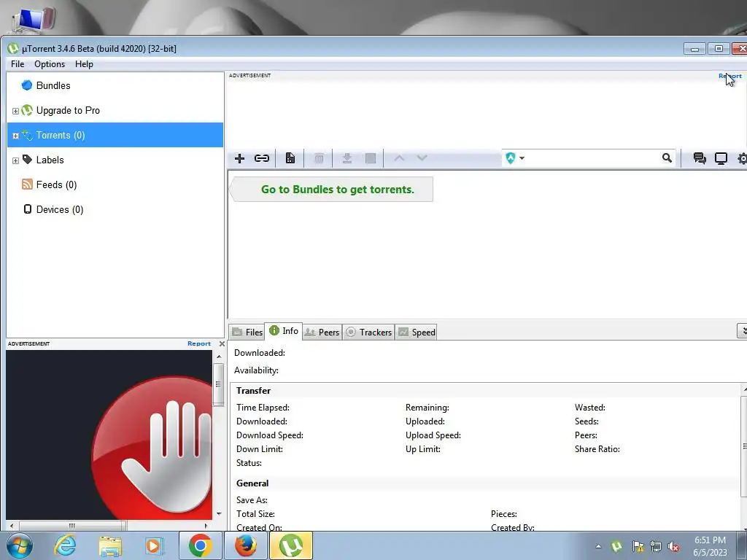The width and height of the screenshot is (747, 560).
Task: Open Preferences gear icon in toolbar
Action: point(742,158)
